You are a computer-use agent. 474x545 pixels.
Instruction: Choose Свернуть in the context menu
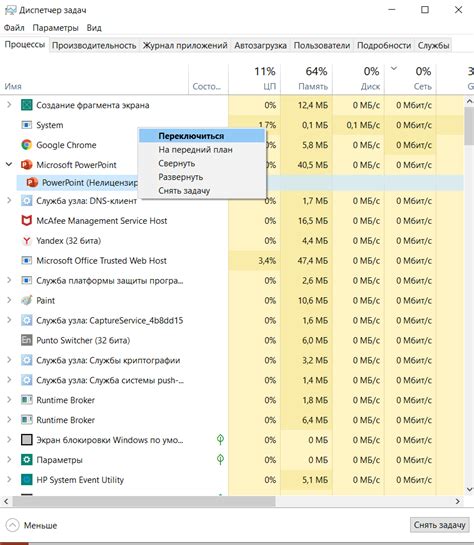tap(202, 163)
